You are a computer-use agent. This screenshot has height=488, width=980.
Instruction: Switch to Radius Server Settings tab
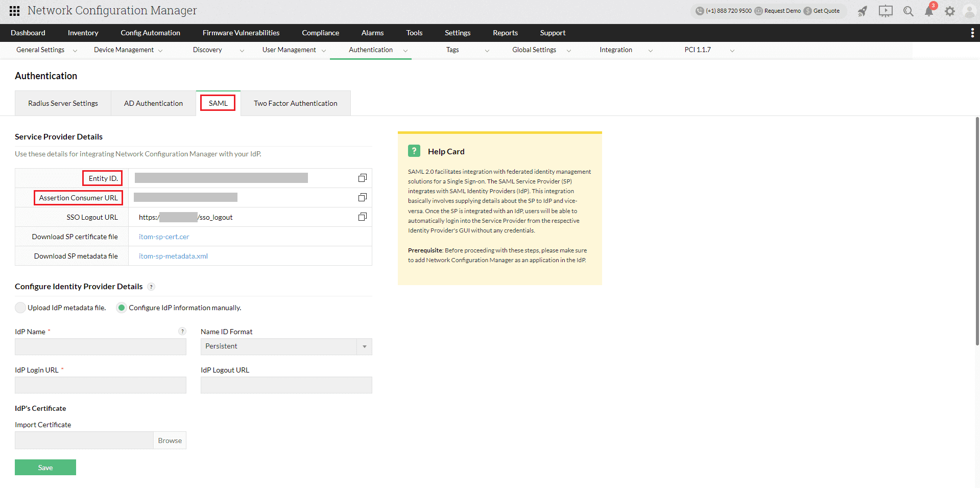click(63, 103)
